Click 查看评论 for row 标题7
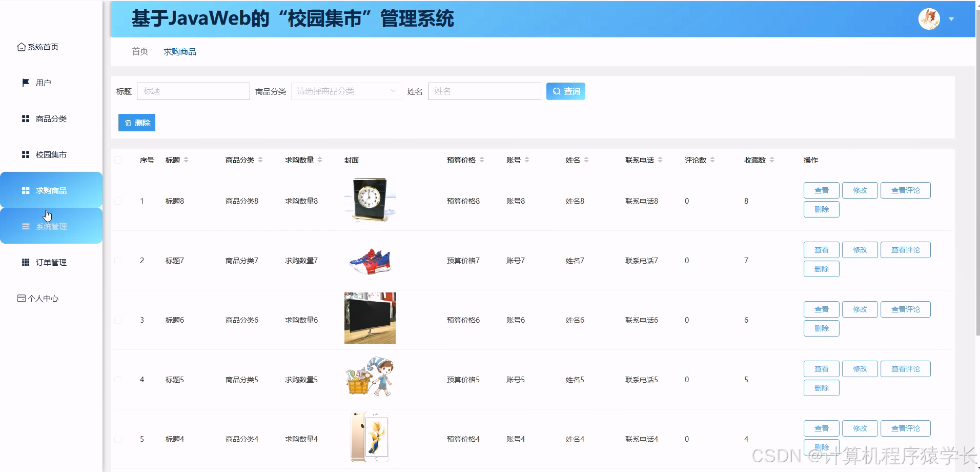 (x=905, y=250)
